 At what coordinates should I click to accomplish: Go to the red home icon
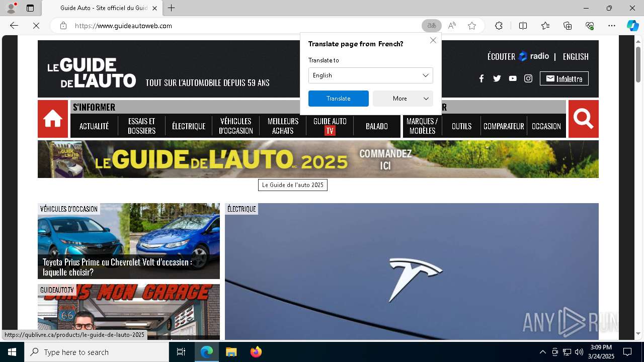[53, 119]
